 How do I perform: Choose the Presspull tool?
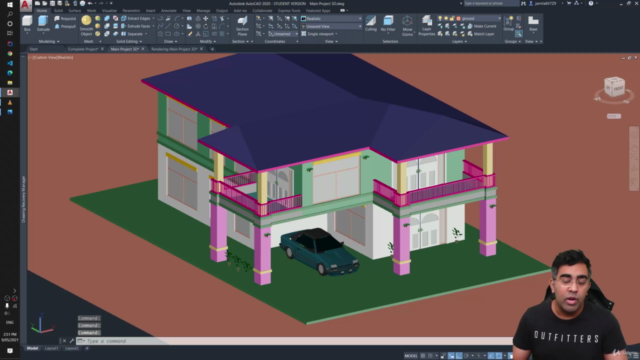click(65, 27)
